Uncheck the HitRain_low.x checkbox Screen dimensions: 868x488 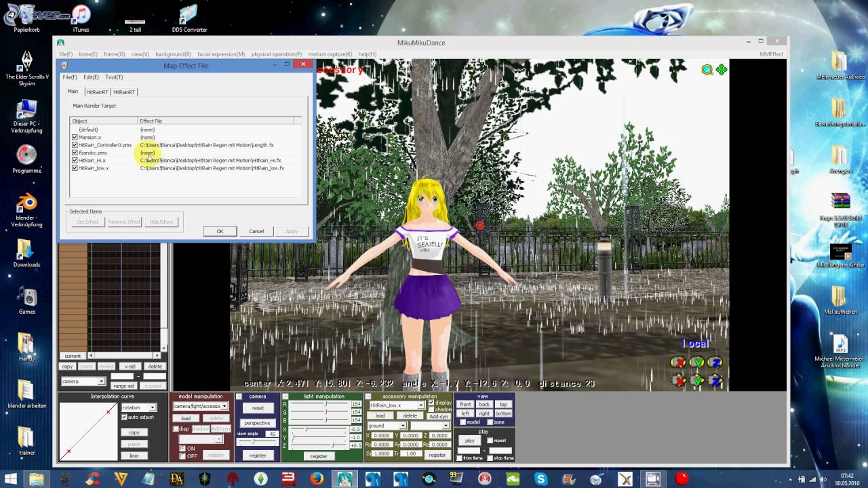tap(75, 167)
